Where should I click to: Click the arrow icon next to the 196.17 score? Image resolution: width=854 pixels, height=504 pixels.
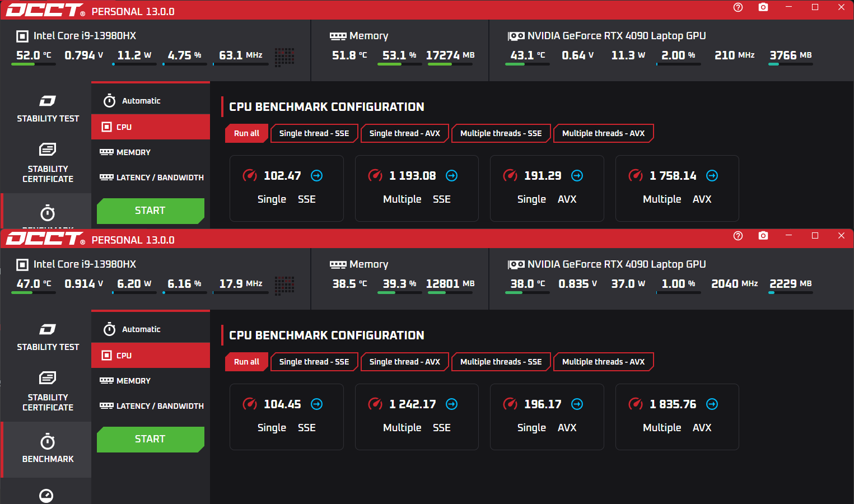pos(577,404)
